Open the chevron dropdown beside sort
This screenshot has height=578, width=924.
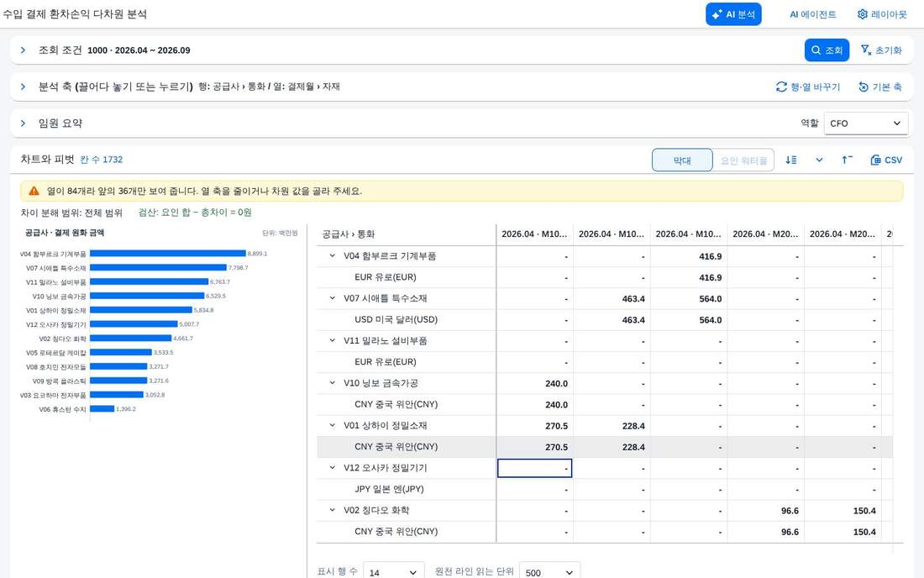pos(819,160)
